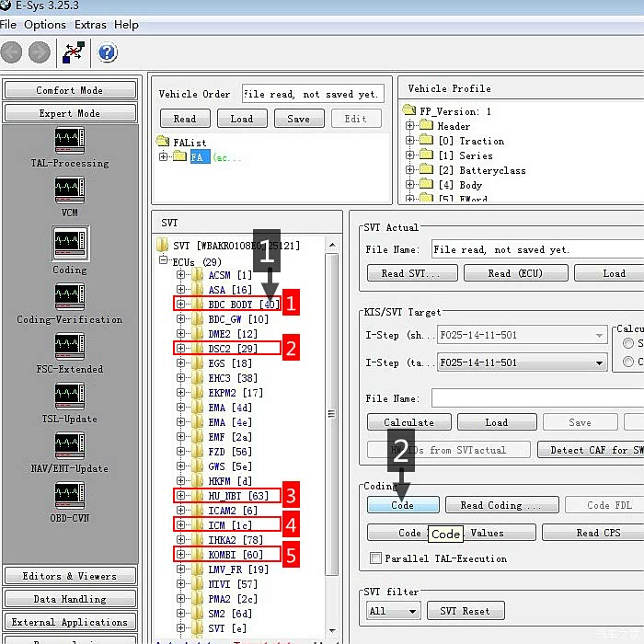Open the Extras menu
Screen dimensions: 644x644
coord(90,24)
